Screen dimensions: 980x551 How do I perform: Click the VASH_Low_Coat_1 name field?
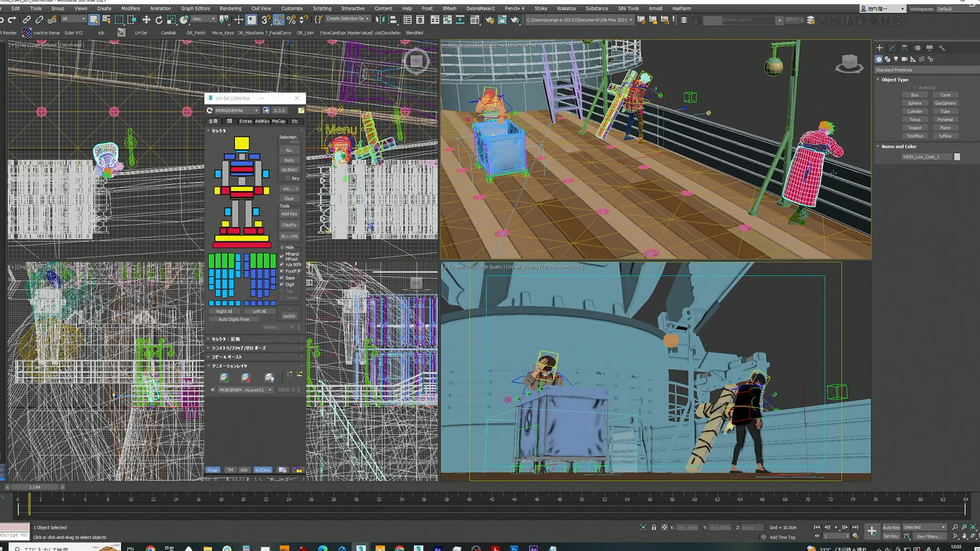point(926,156)
